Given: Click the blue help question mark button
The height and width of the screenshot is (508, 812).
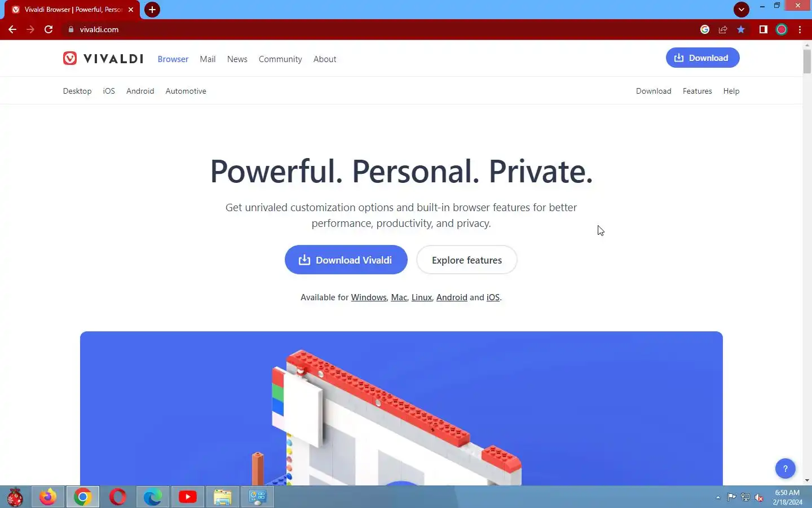Looking at the screenshot, I should [785, 468].
